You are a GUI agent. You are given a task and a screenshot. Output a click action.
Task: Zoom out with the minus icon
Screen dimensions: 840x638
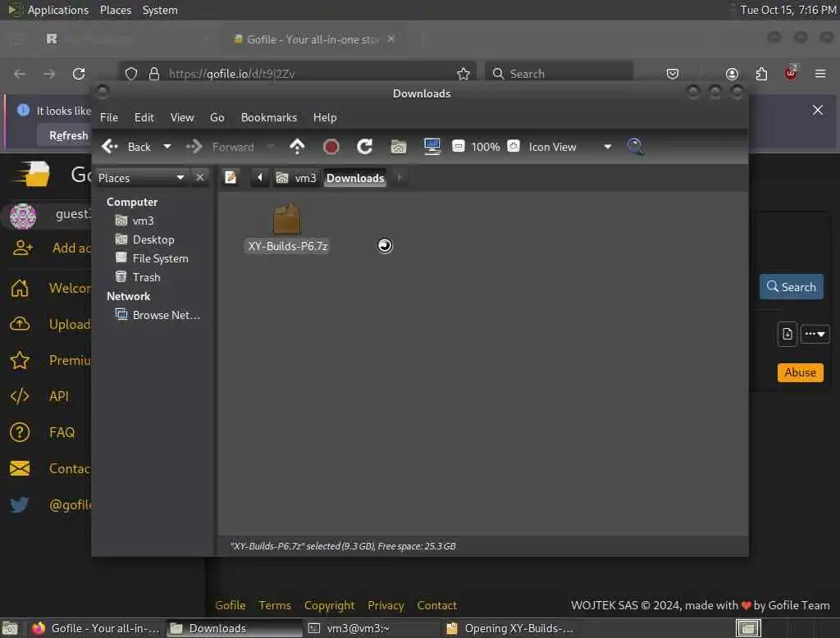(459, 146)
